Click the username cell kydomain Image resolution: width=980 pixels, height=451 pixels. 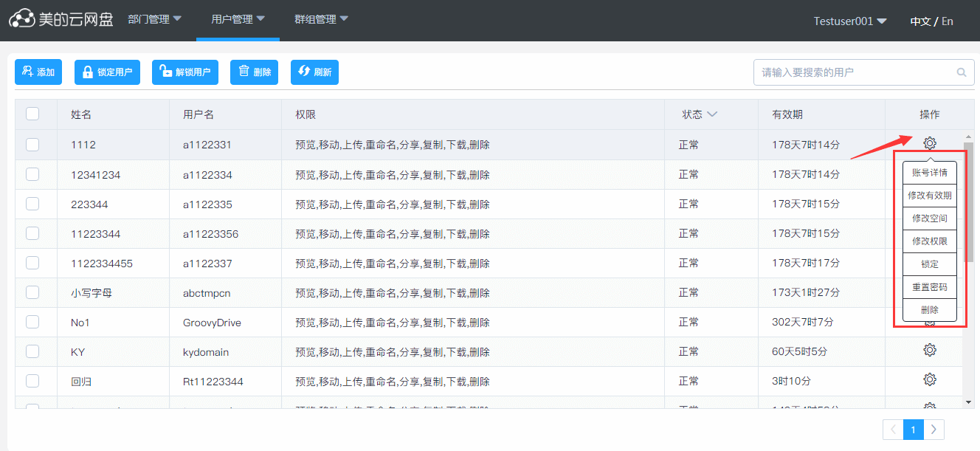pos(206,352)
